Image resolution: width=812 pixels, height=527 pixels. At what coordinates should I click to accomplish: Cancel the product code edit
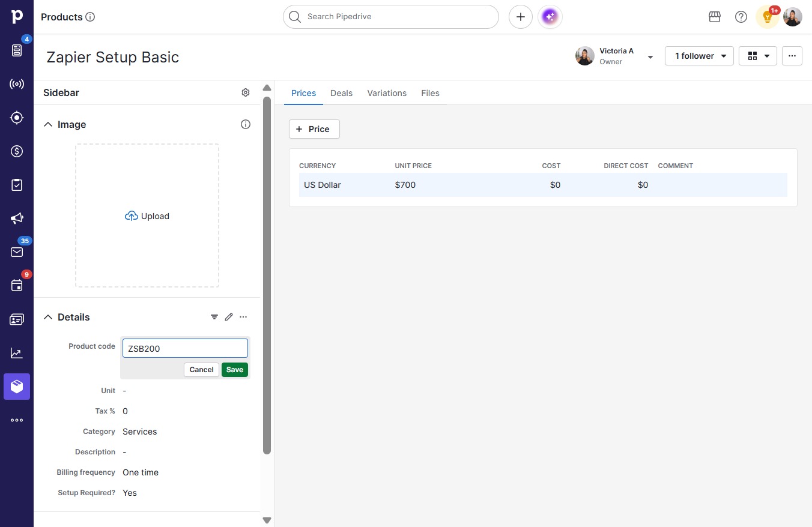click(x=201, y=370)
